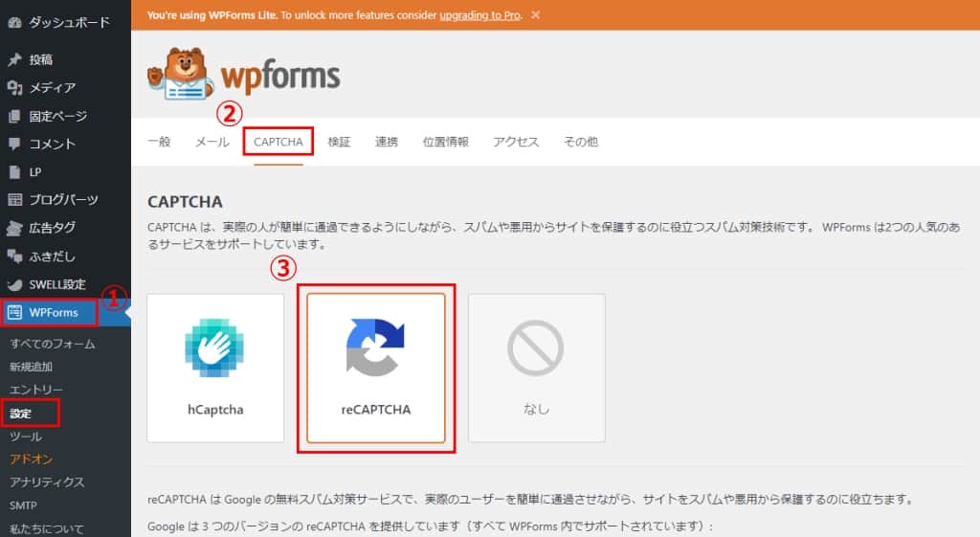Click the 広告タグ icon in sidebar
Screen dimensions: 980x537
(x=14, y=228)
